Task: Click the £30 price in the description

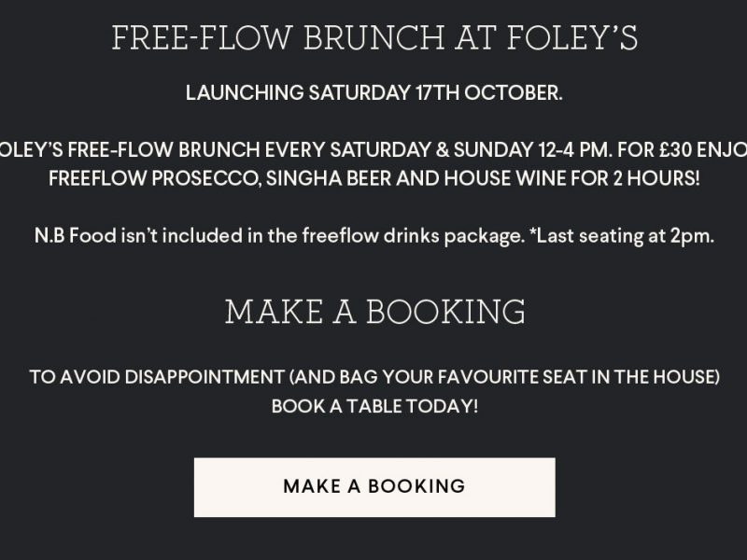Action: pos(676,150)
